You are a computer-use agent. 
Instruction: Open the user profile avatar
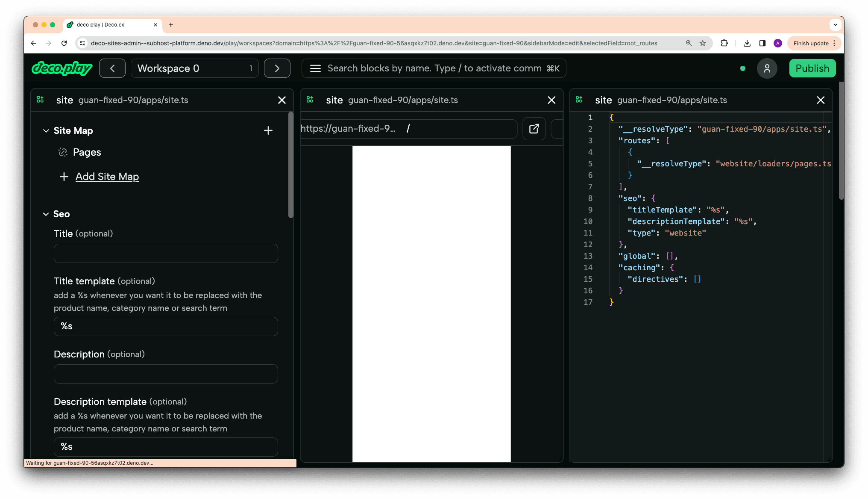click(767, 68)
